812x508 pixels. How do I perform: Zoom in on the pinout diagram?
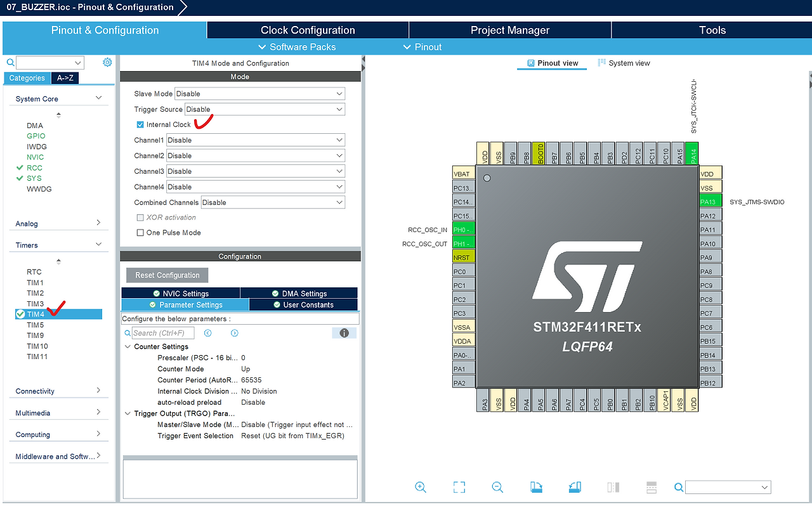[421, 487]
